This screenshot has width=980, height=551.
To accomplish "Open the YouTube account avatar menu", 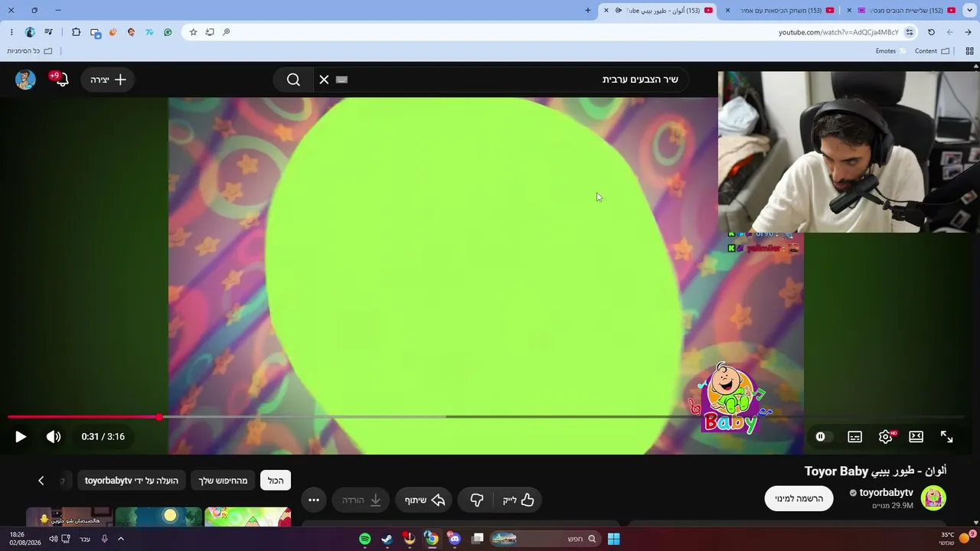I will tap(25, 80).
